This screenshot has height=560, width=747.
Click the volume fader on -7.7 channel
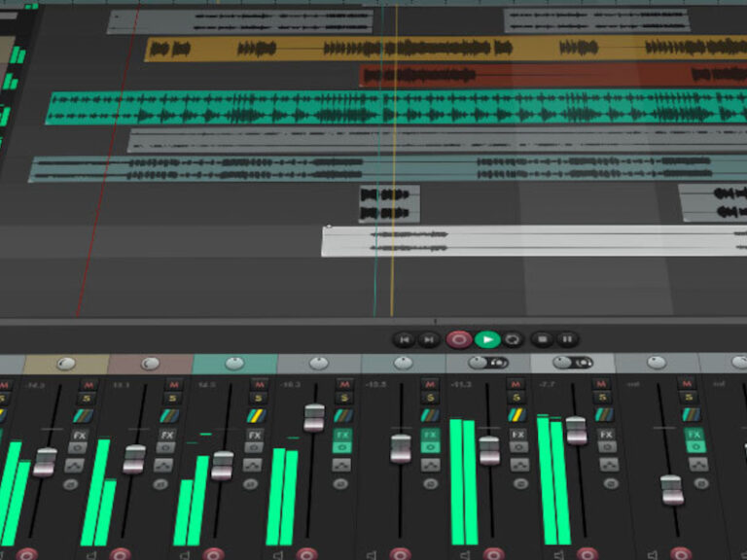577,430
